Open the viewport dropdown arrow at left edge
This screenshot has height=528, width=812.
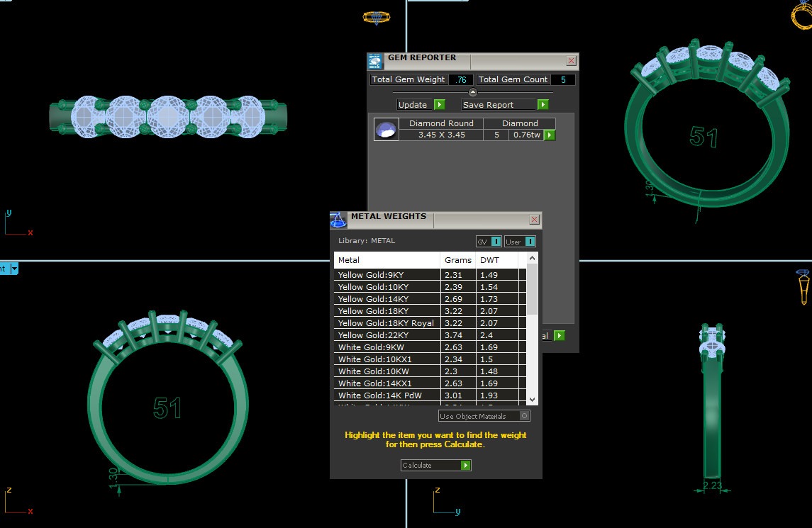[13, 269]
